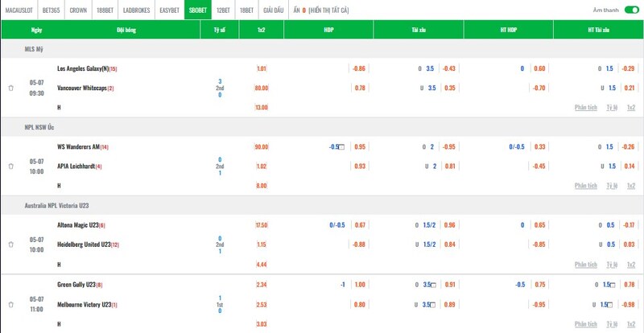Click the draw odds 4.44
The image size is (644, 333).
coord(262,265)
